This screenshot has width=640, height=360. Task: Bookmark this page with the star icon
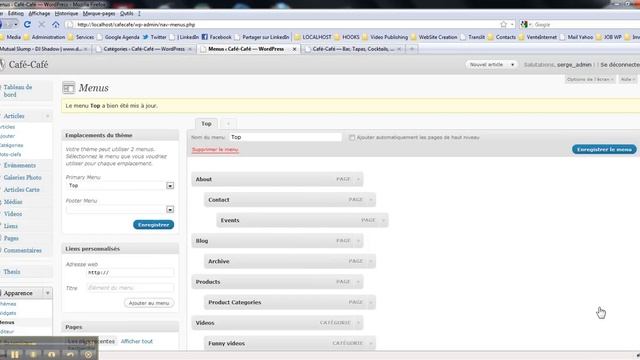503,24
